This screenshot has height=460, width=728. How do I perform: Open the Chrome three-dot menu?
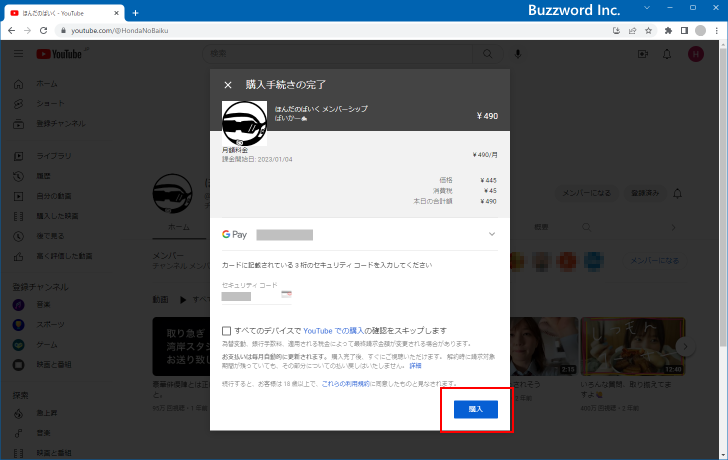pos(717,31)
